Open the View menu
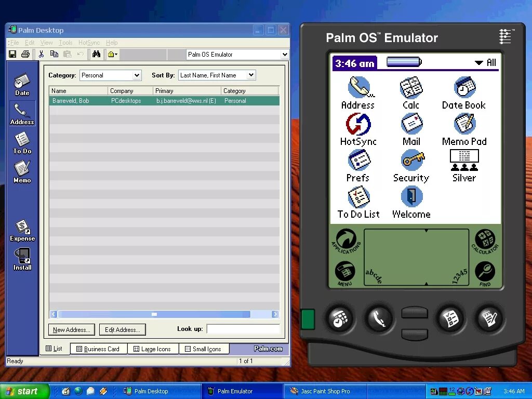The height and width of the screenshot is (399, 532). [46, 43]
